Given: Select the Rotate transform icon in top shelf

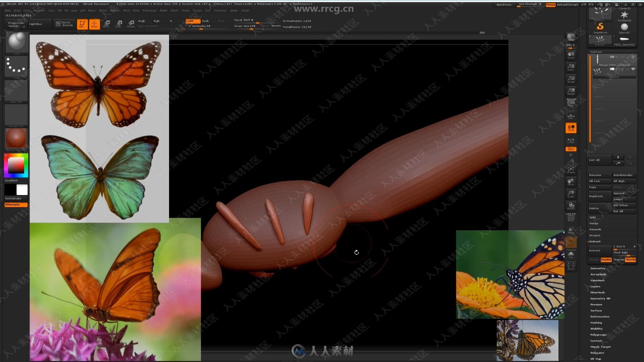Looking at the screenshot, I should click(x=130, y=24).
